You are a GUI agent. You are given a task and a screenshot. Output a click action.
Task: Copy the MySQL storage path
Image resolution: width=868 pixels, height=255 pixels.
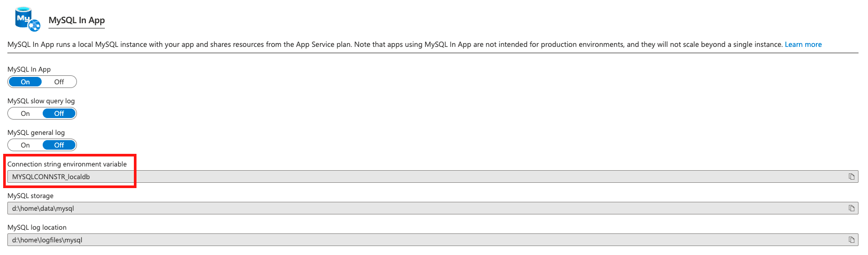pyautogui.click(x=851, y=208)
